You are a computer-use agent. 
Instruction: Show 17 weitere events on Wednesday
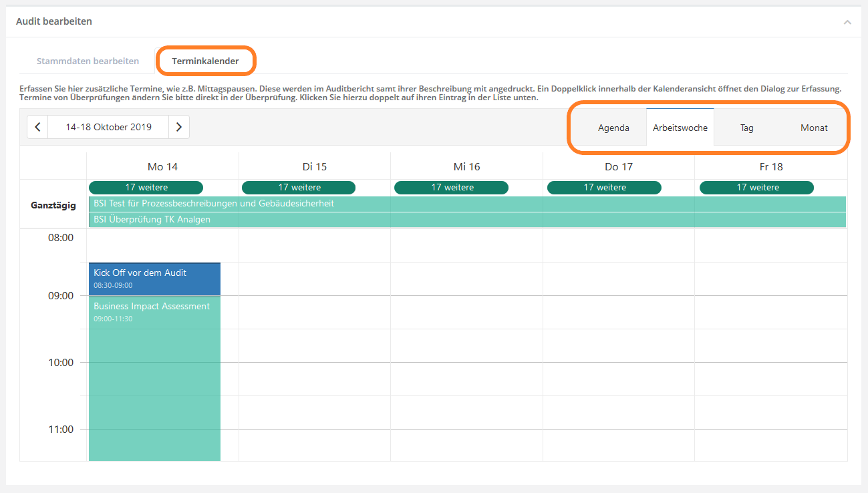(451, 188)
